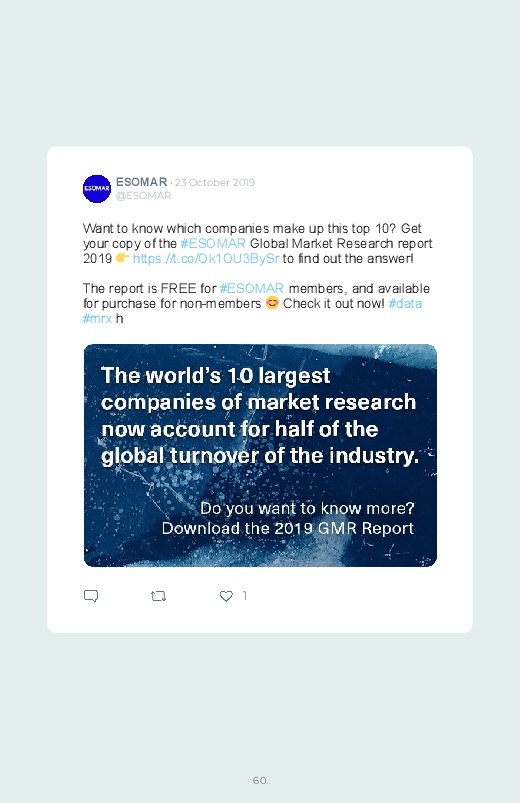
Task: Click page number 60 at bottom
Action: click(x=260, y=780)
